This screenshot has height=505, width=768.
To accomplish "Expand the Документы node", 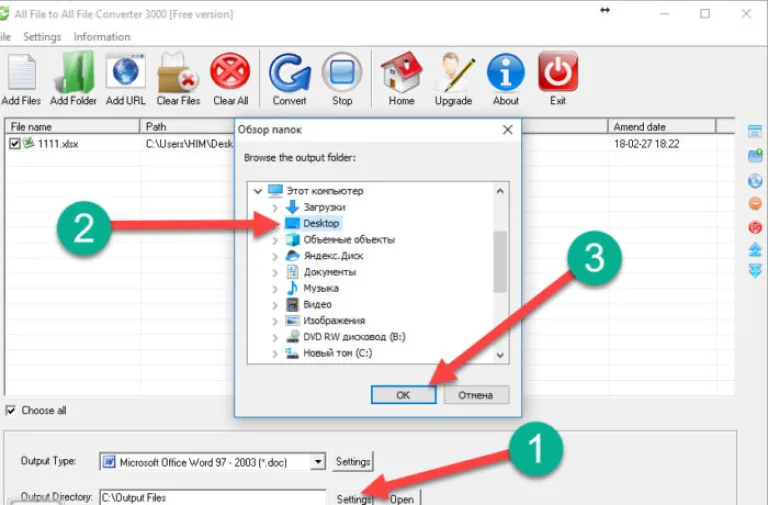I will 275,272.
